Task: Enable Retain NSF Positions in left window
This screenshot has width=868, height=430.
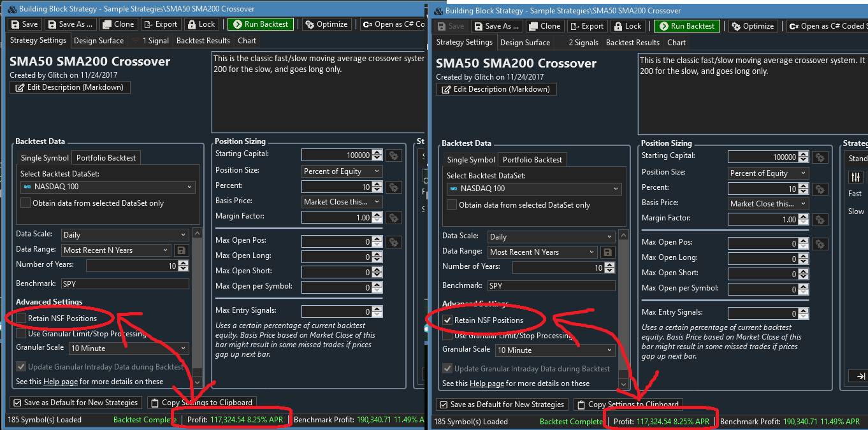Action: (x=22, y=318)
